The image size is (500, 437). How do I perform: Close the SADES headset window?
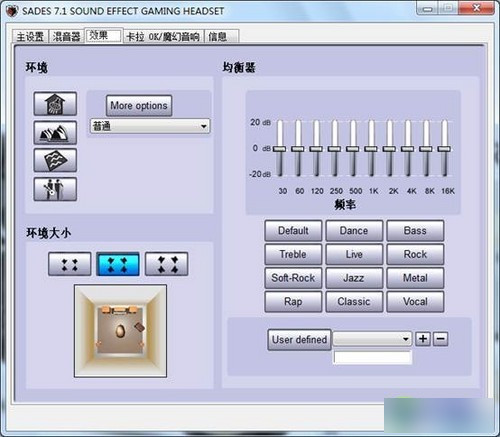coord(476,8)
